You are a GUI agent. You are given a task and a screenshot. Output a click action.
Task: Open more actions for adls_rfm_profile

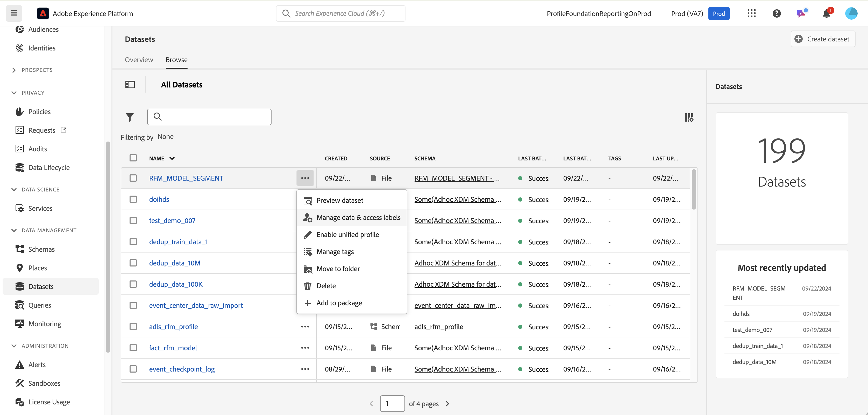(x=305, y=327)
